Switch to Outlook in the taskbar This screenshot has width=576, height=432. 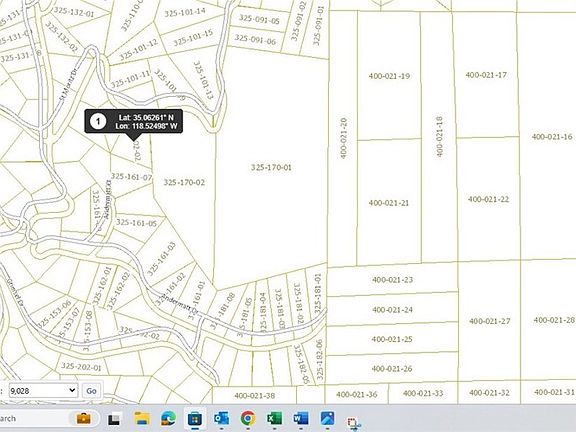222,418
